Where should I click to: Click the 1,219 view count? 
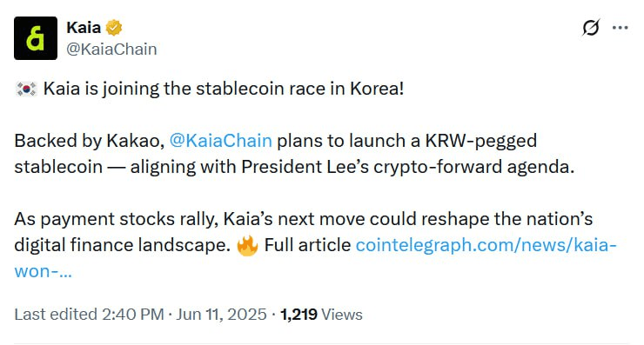coord(299,315)
